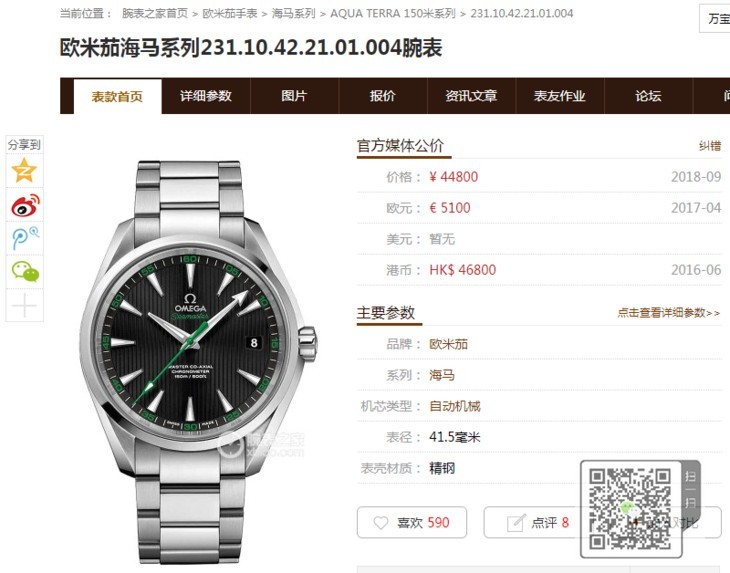The image size is (730, 573).
Task: Open the 资讯文章 tab
Action: pyautogui.click(x=471, y=96)
